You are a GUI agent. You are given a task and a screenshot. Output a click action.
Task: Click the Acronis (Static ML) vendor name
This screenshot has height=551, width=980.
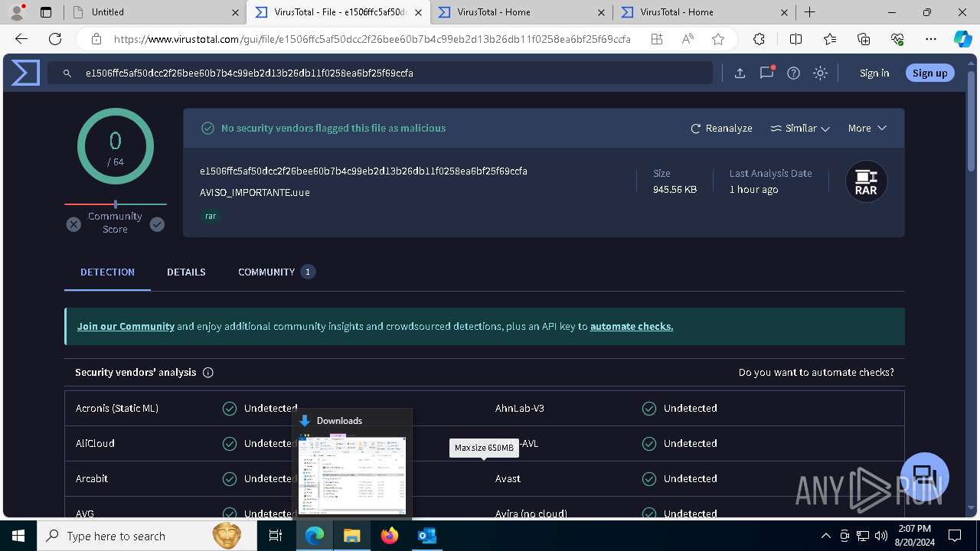(117, 409)
